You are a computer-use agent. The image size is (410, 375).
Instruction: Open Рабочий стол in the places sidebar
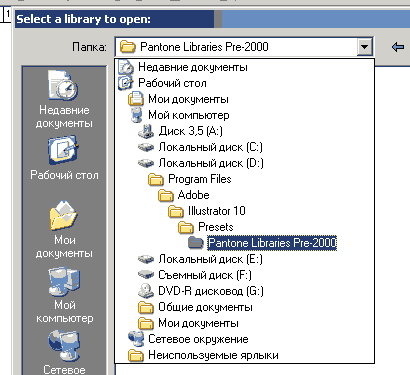64,158
